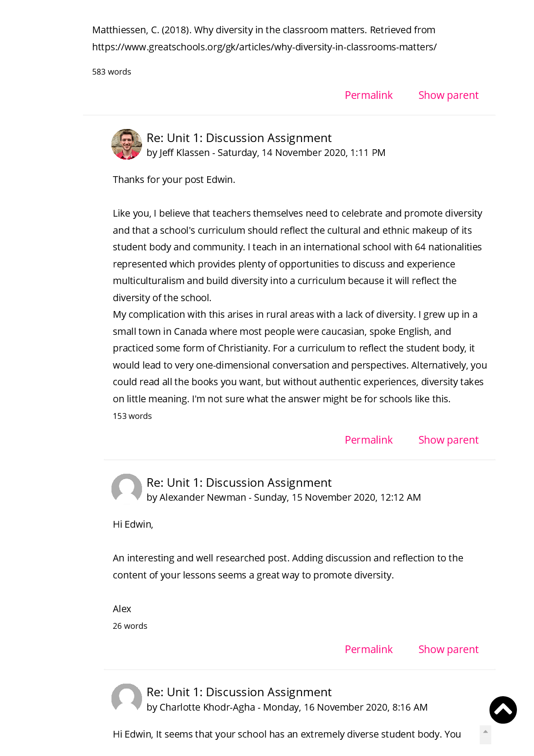Click Charlotte Khodr-Agha's default avatar icon
Screen dimensions: 534x756
coord(127,698)
